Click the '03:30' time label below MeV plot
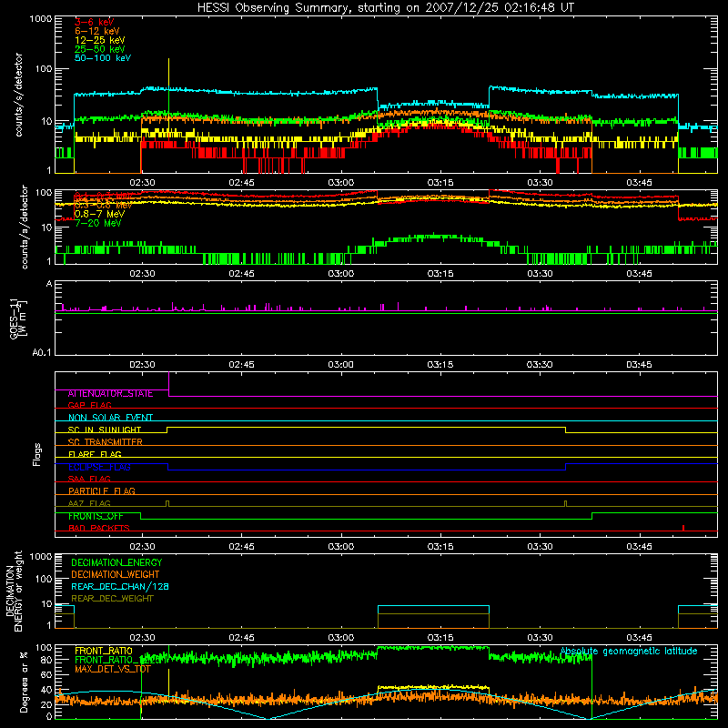Viewport: 728px width, 728px height. [x=540, y=274]
